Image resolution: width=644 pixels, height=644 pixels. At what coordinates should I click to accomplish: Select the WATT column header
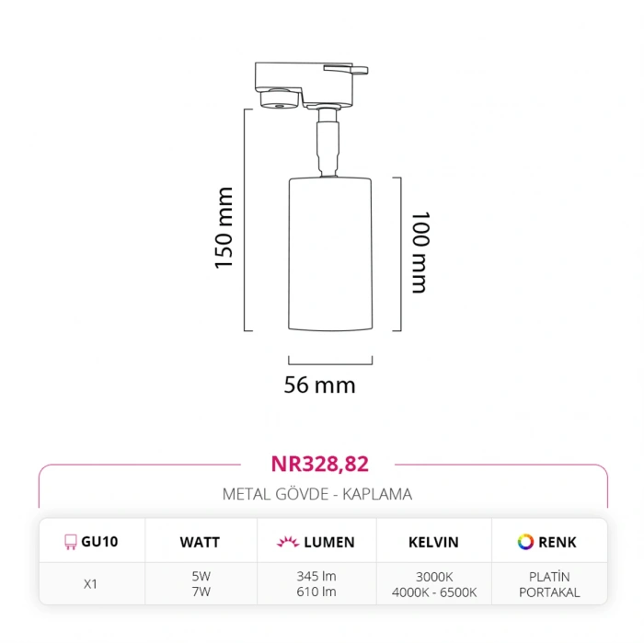click(x=200, y=542)
